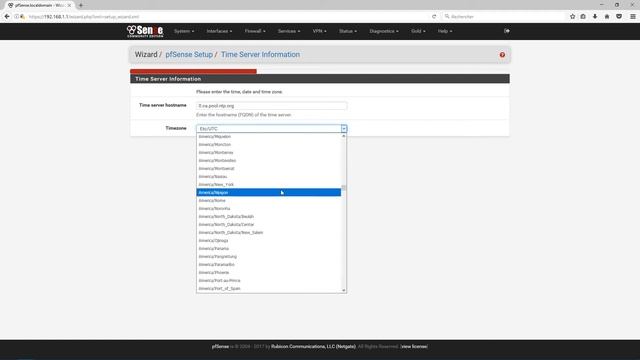Viewport: 640px width, 360px height.
Task: Click the Time Server Information breadcrumb link
Action: [260, 55]
